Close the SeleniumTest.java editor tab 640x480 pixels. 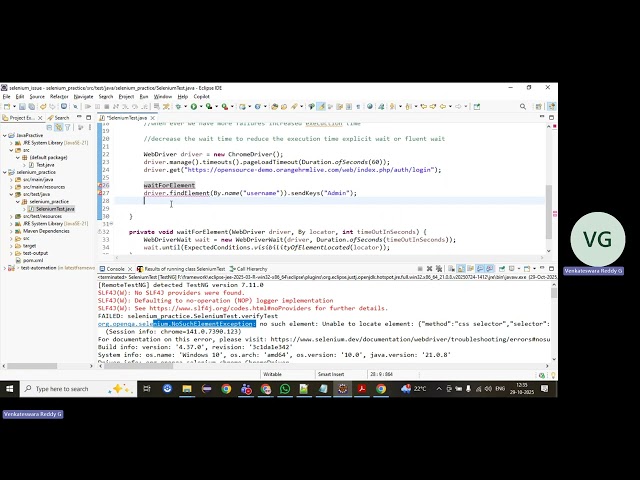coord(153,118)
